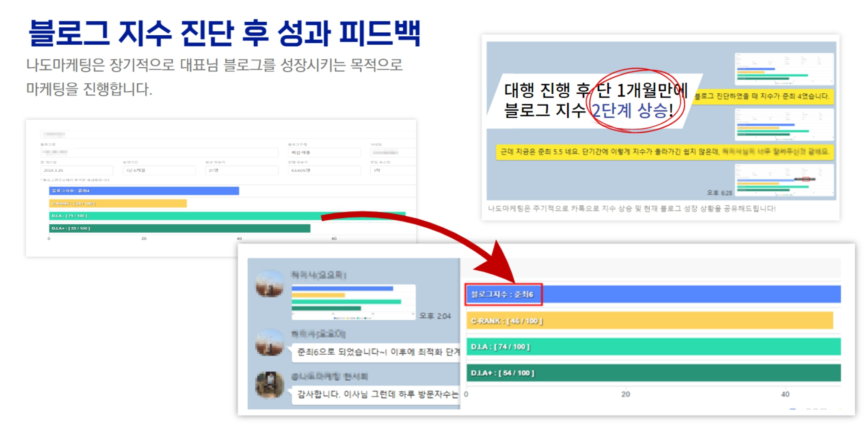Click the yellow C-RANK 46/100 bar

coord(649,321)
